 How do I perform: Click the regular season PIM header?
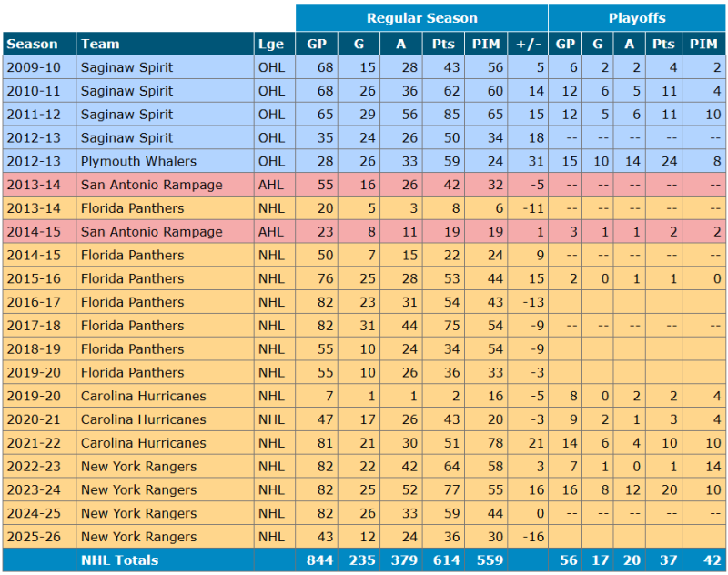[x=486, y=44]
